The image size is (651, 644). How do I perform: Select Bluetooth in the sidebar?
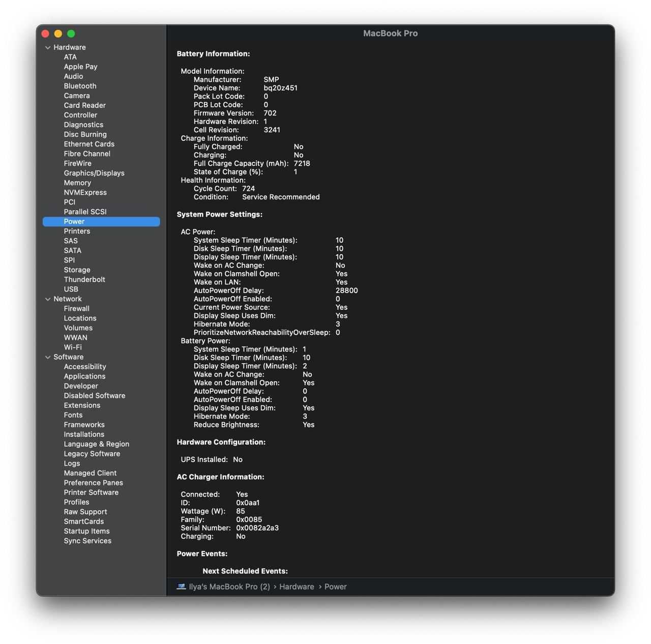[x=80, y=86]
